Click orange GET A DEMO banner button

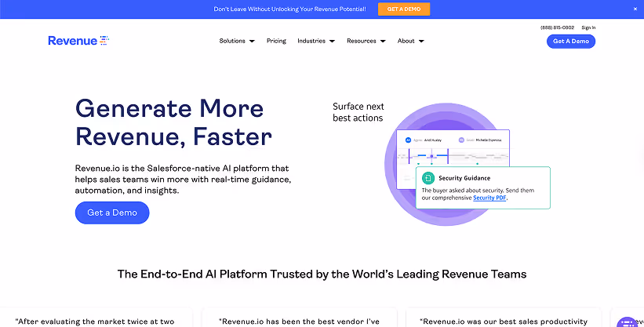pyautogui.click(x=404, y=9)
